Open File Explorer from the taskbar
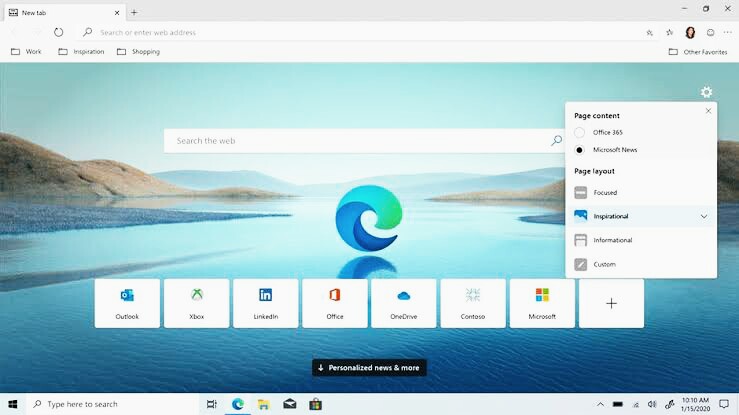Image resolution: width=739 pixels, height=415 pixels. coord(263,404)
